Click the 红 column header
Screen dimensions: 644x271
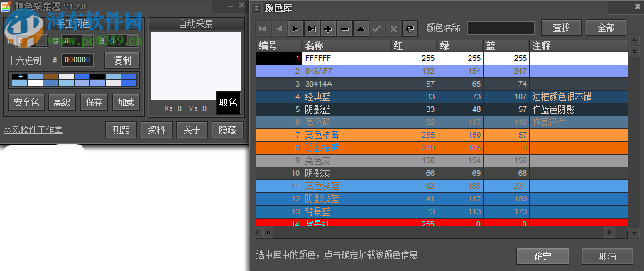[x=413, y=45]
